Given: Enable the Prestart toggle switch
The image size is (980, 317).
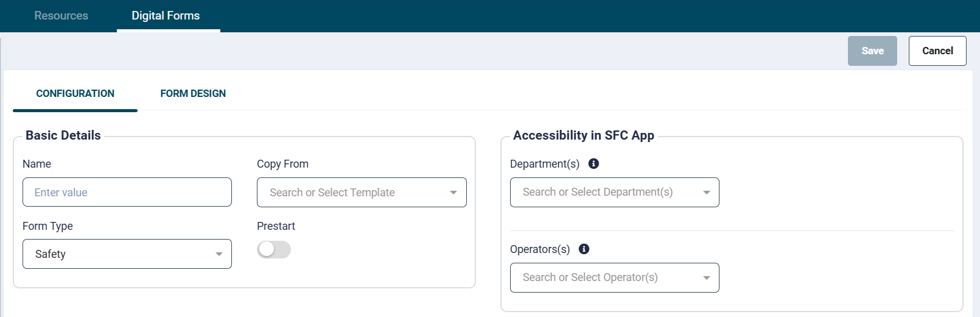Looking at the screenshot, I should click(x=274, y=249).
